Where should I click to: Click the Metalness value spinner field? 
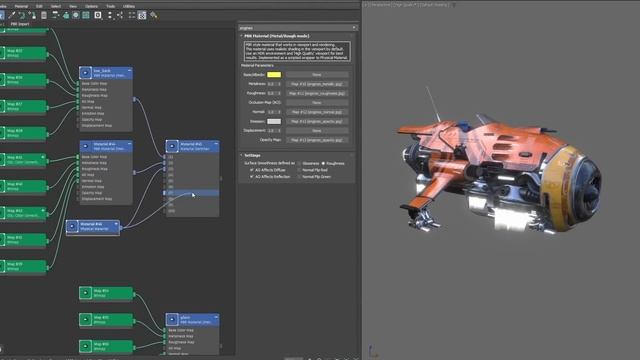tap(273, 84)
